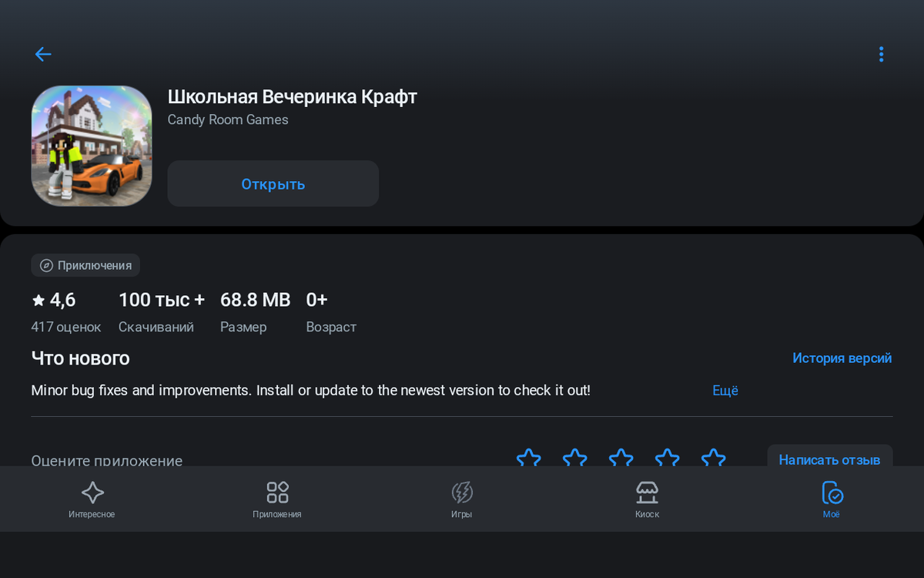Tap the 0+ age rating
Image resolution: width=924 pixels, height=578 pixels.
[x=317, y=300]
